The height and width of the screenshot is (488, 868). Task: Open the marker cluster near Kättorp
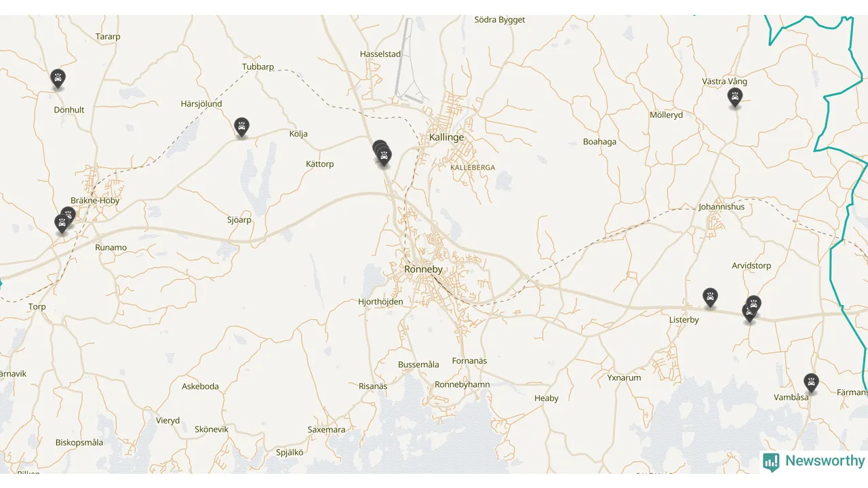[x=382, y=154]
